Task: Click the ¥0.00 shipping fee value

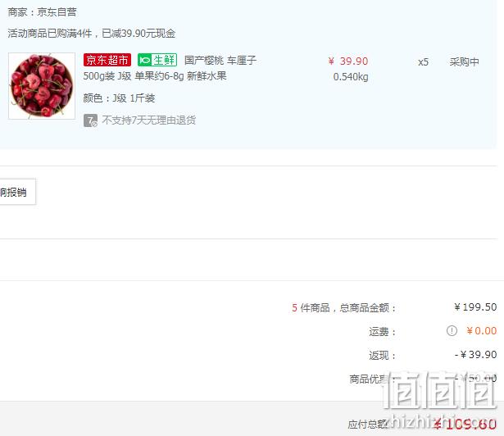Action: [482, 331]
